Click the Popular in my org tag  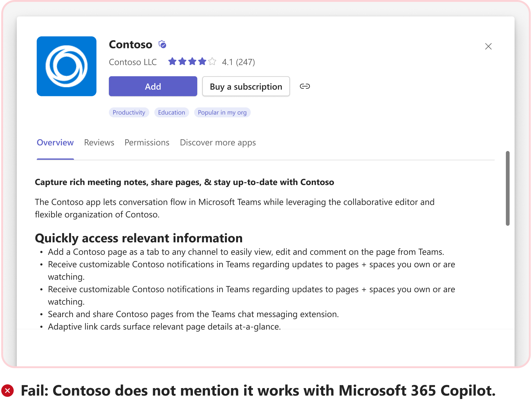coord(222,112)
